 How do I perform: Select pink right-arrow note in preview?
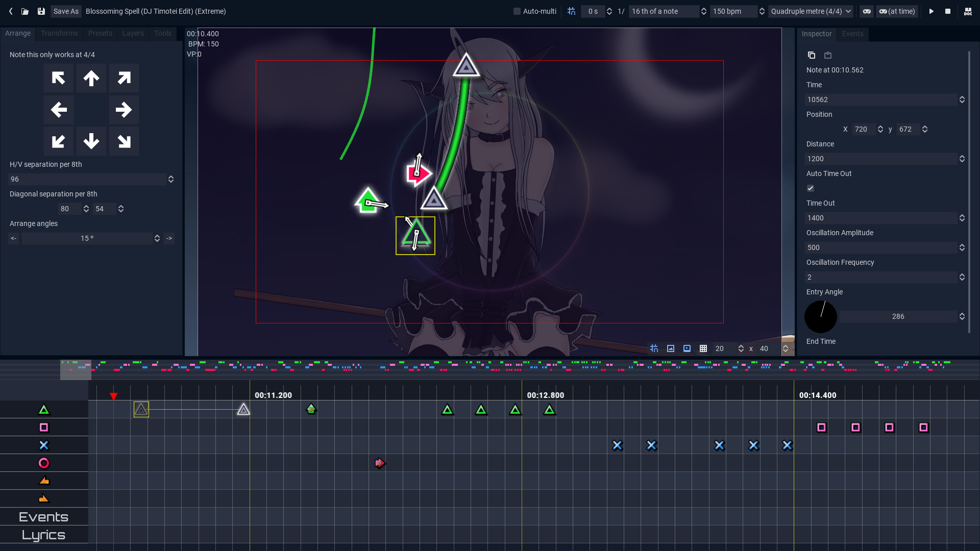tap(419, 173)
